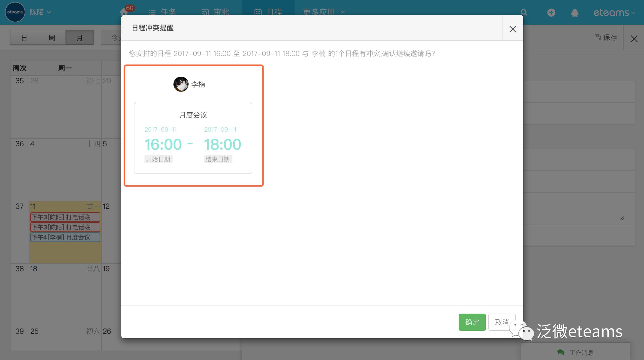
Task: Switch to the 周 week view
Action: tap(52, 38)
